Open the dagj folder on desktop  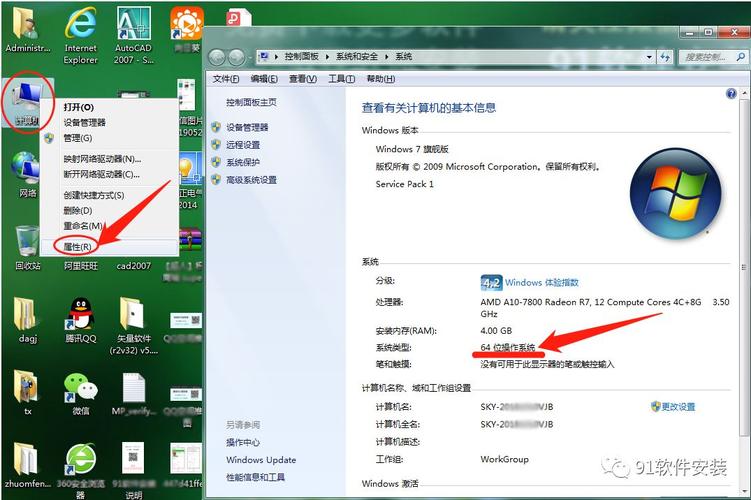pyautogui.click(x=27, y=317)
